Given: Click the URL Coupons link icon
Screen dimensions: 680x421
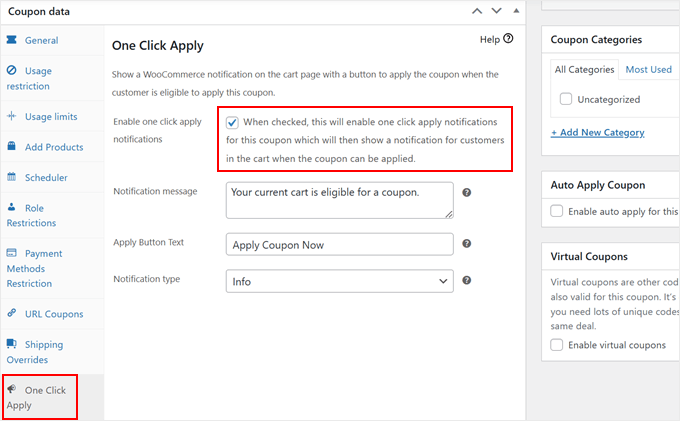Looking at the screenshot, I should [12, 313].
